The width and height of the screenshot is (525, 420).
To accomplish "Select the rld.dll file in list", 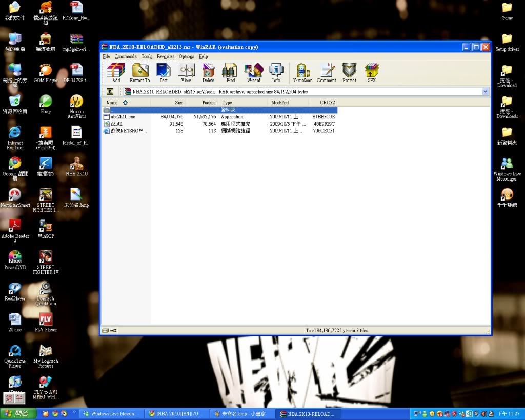I will (x=116, y=124).
